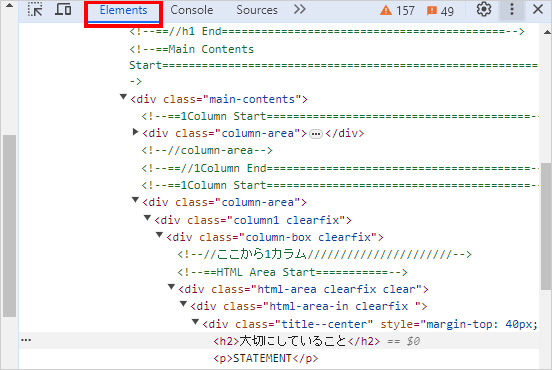
Task: Activate the inspect element picker icon
Action: (35, 10)
